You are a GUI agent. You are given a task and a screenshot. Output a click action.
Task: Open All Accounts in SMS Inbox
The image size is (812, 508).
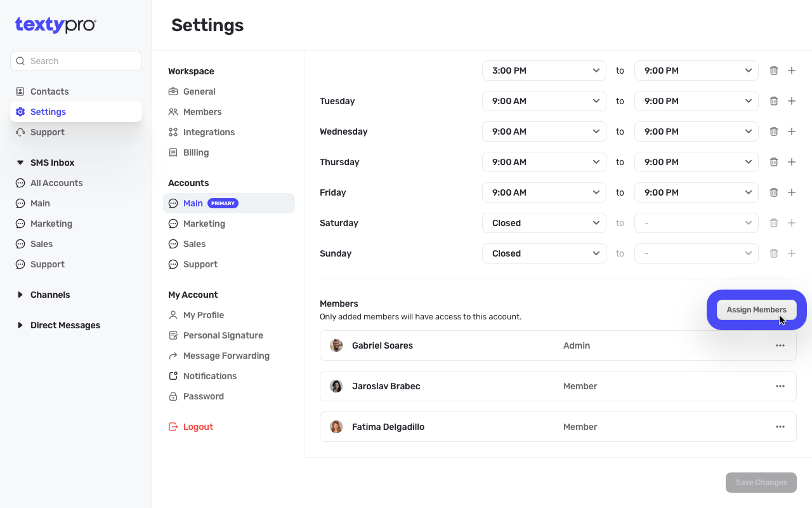56,183
